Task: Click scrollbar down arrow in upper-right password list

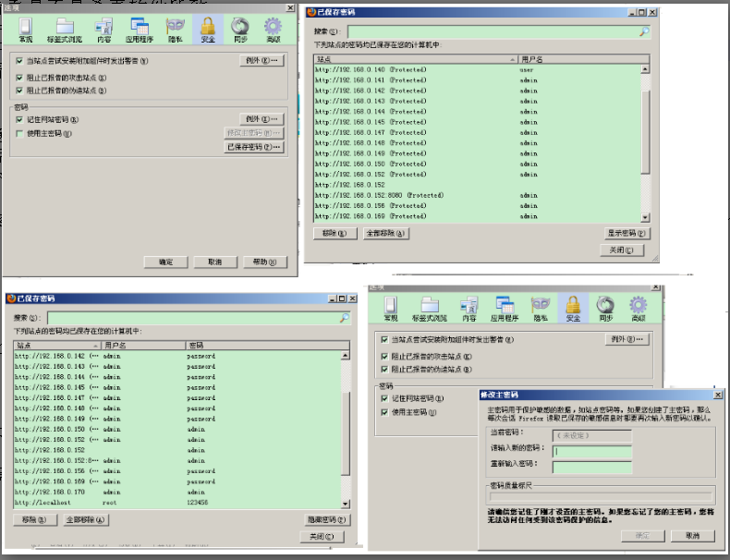Action: click(645, 217)
